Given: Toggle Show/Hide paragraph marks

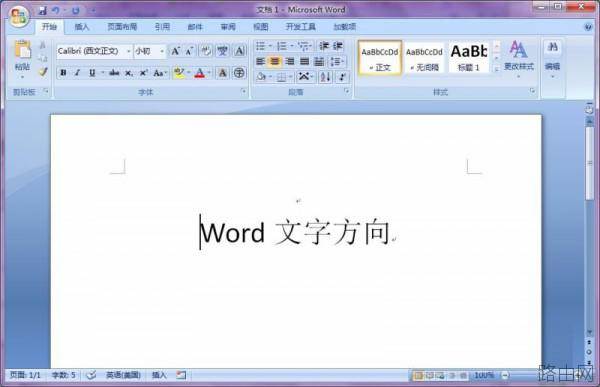Looking at the screenshot, I should (342, 77).
